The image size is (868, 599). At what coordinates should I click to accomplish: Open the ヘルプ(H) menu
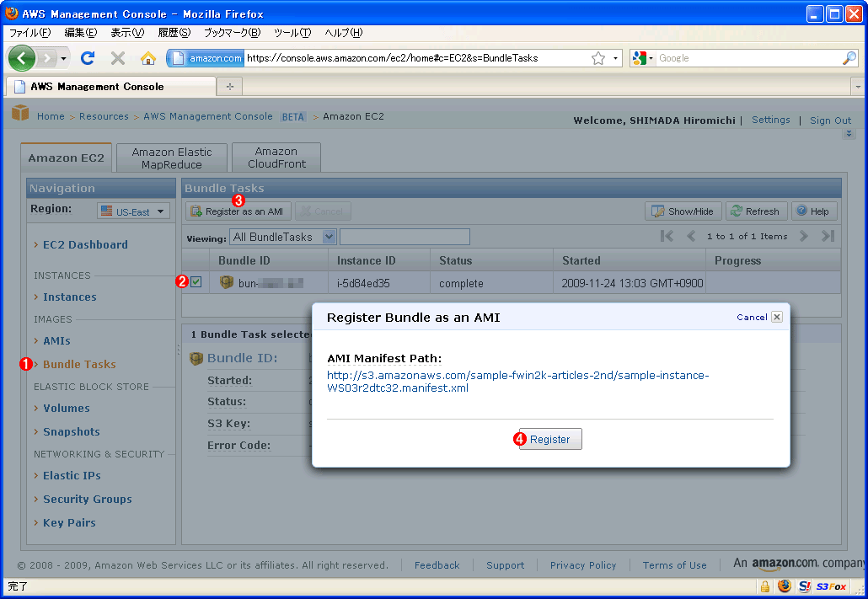click(343, 33)
